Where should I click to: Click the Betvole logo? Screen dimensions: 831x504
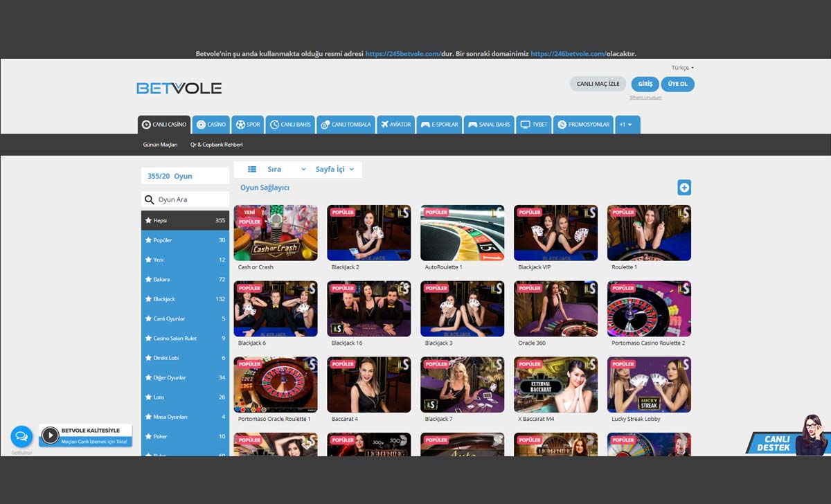point(179,88)
